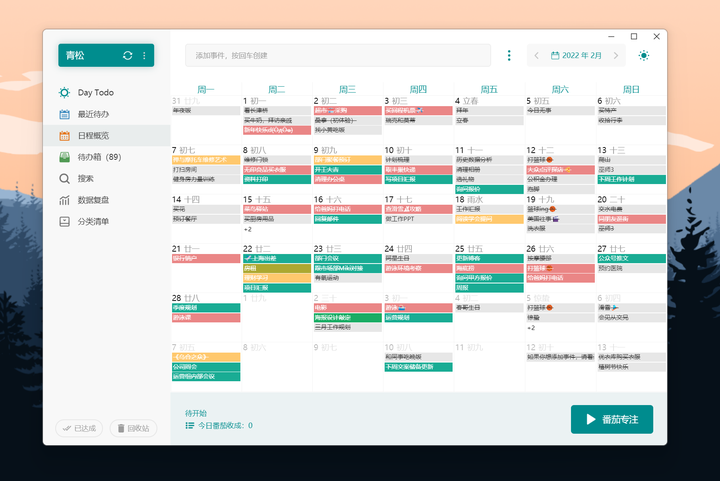Go to the next month

click(616, 56)
